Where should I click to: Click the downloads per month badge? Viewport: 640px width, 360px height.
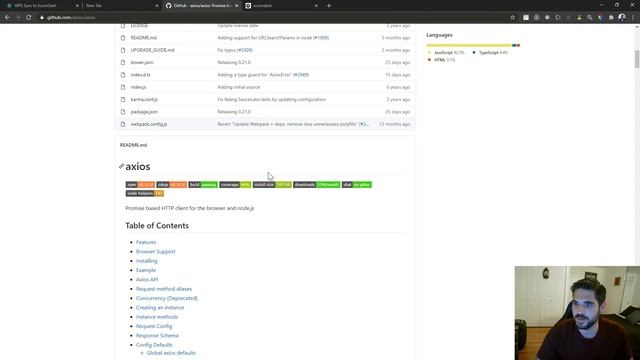point(316,185)
